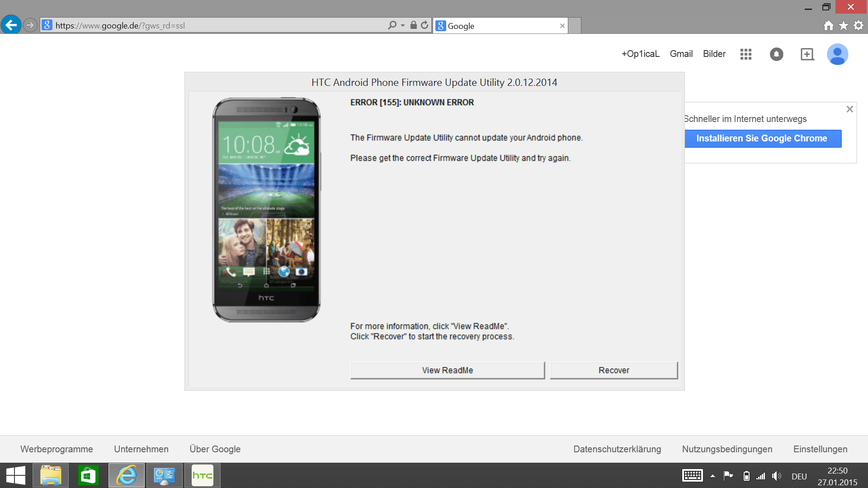868x488 pixels.
Task: Open the Google apps grid
Action: [x=746, y=54]
